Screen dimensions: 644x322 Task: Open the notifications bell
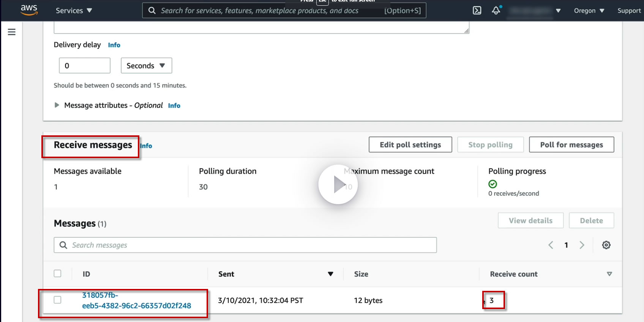point(496,11)
